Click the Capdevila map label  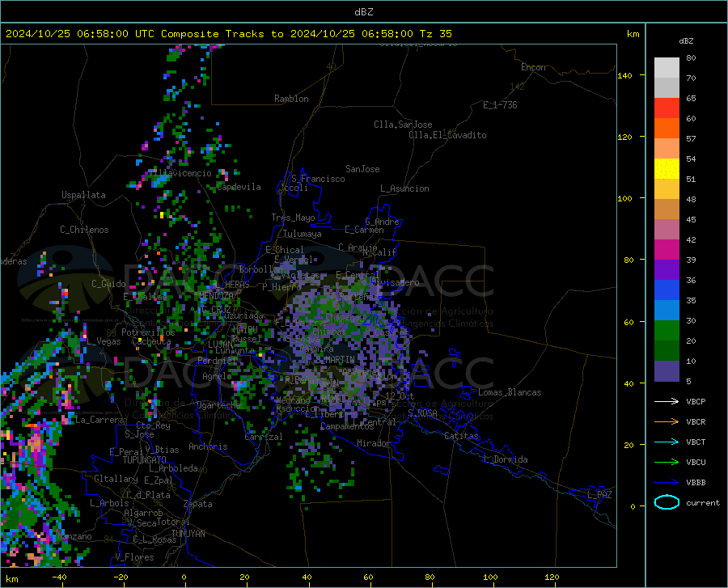click(x=239, y=187)
